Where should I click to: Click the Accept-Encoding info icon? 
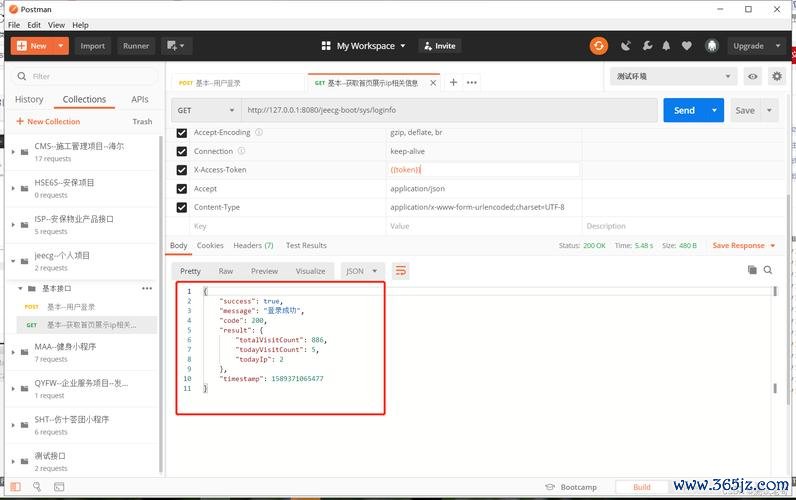click(x=259, y=132)
